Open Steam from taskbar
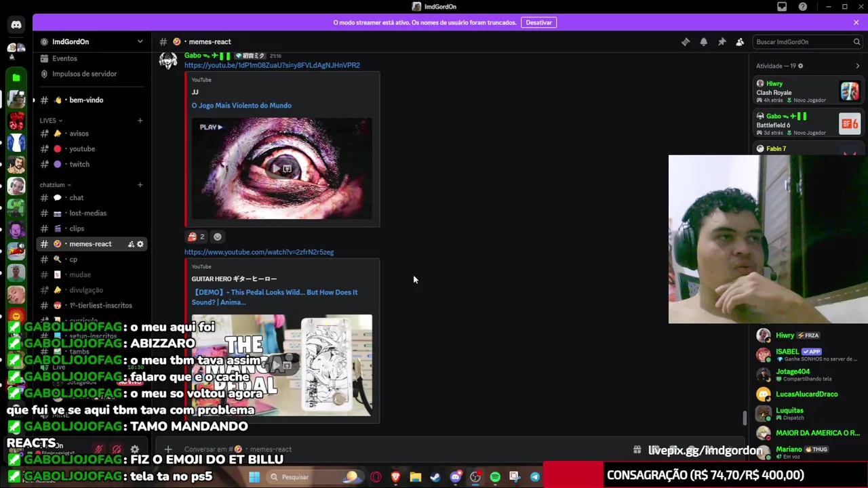The image size is (868, 488). (x=435, y=477)
